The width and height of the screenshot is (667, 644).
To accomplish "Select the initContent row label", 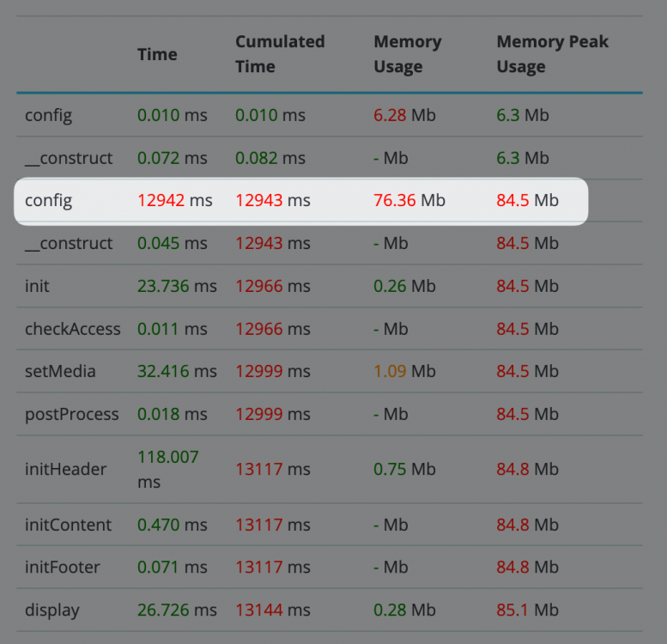I will point(68,525).
